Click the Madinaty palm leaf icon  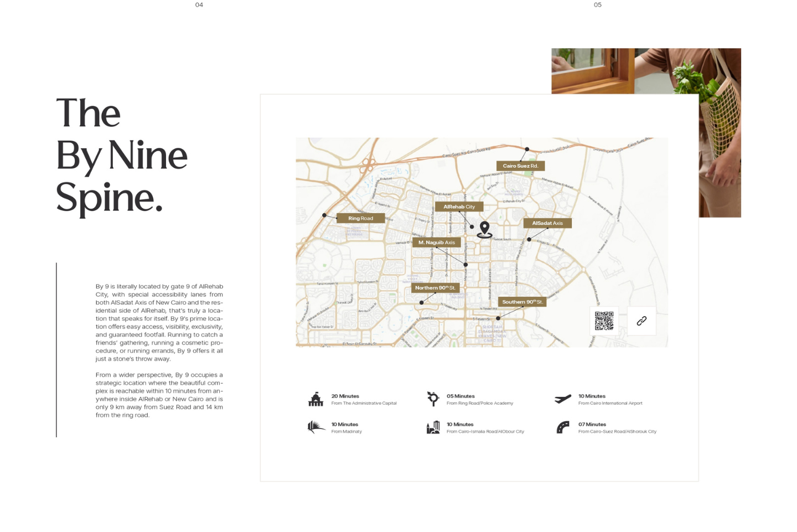coord(315,427)
